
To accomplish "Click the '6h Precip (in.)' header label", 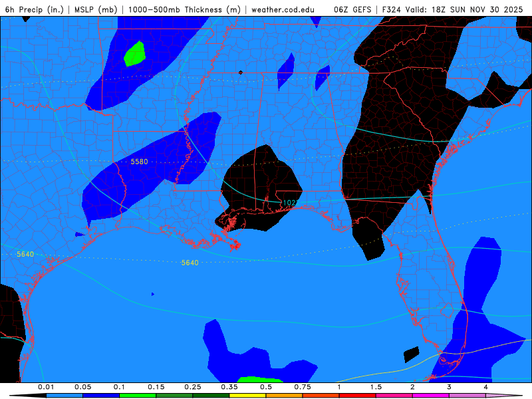I will pos(35,9).
